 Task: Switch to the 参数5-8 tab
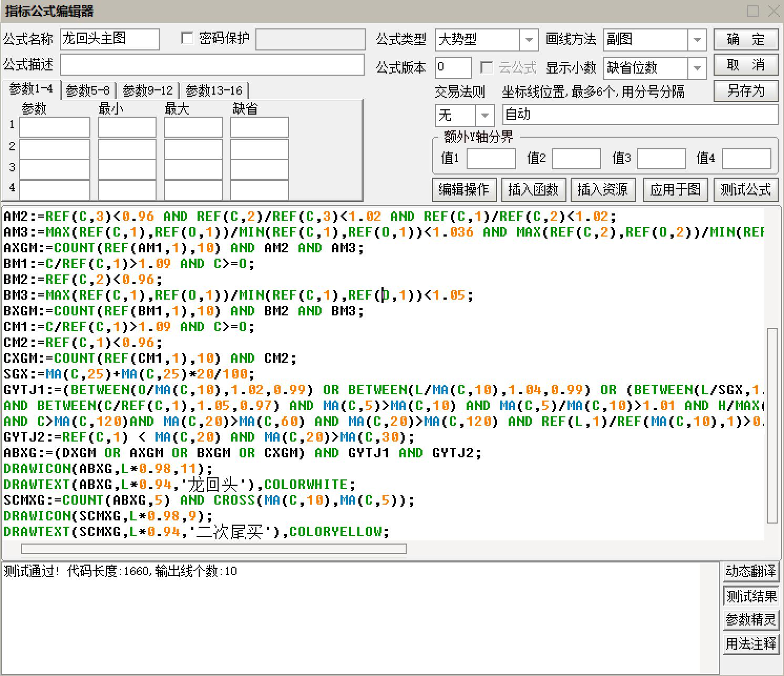click(88, 90)
